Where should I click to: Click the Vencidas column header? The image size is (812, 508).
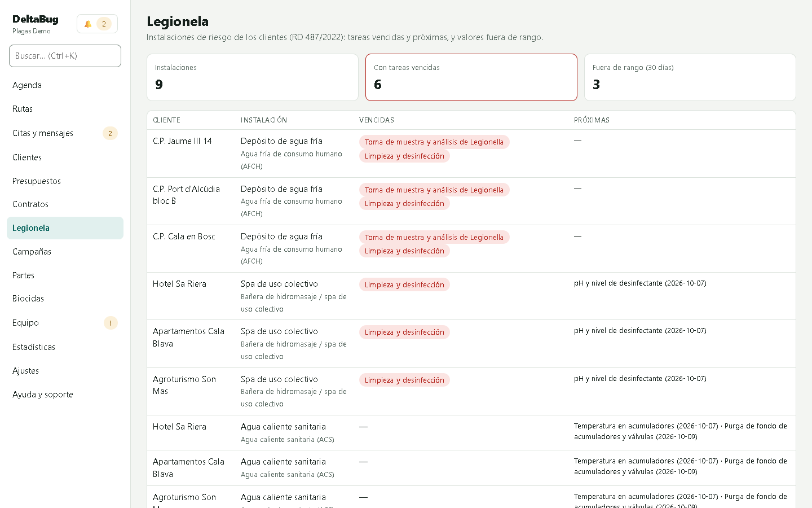pyautogui.click(x=377, y=120)
